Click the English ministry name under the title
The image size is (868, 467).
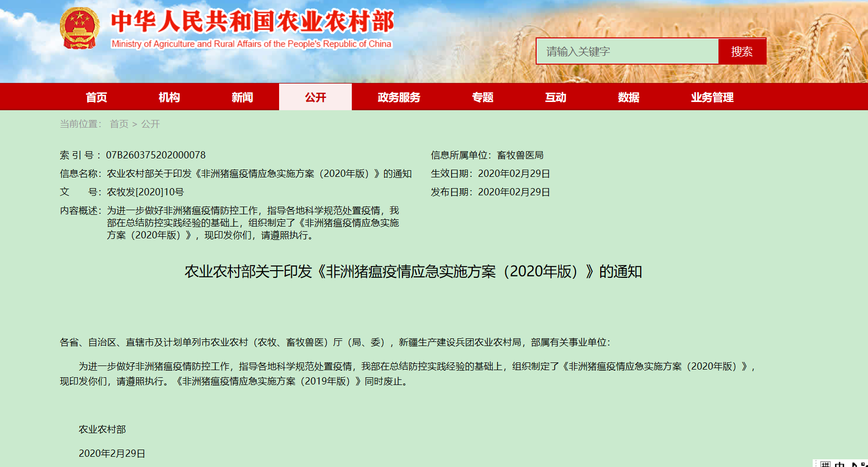click(251, 44)
